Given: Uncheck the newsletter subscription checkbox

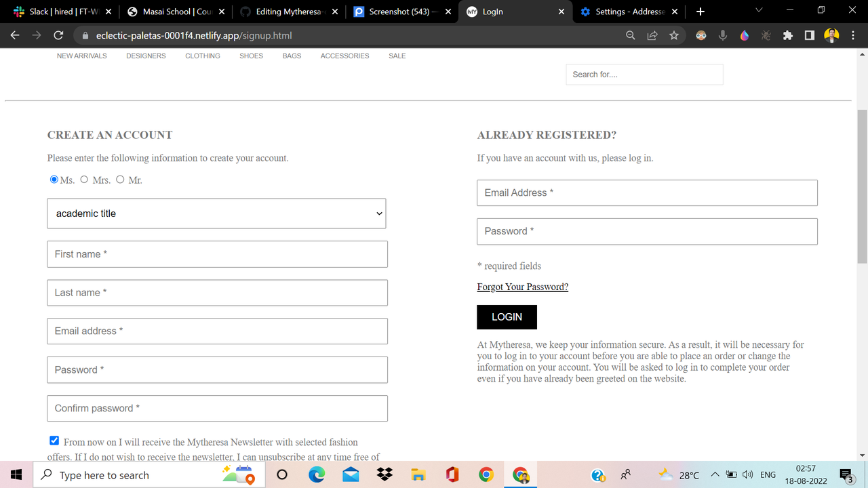Looking at the screenshot, I should tap(54, 440).
